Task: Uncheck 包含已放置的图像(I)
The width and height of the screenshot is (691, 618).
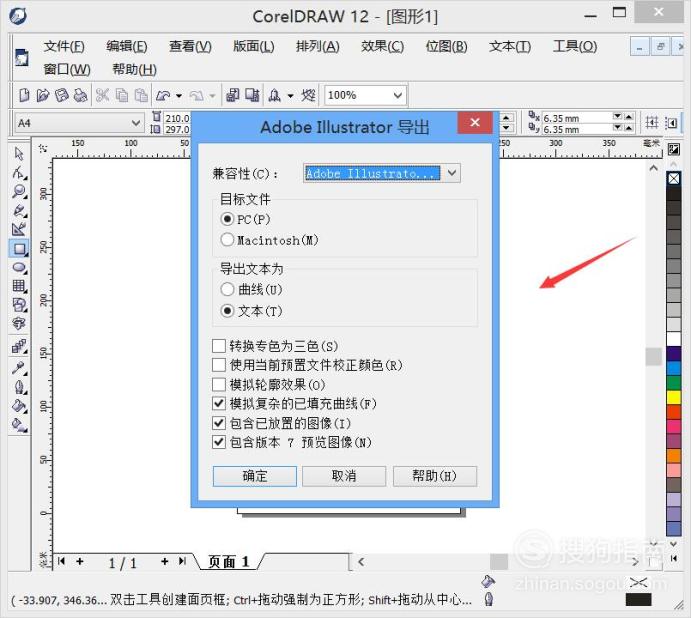Action: click(x=219, y=423)
